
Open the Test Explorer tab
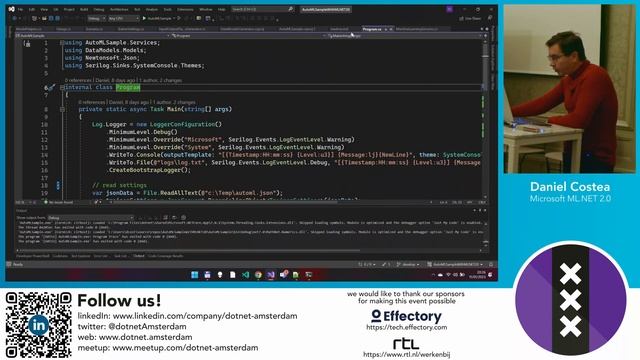[81, 256]
